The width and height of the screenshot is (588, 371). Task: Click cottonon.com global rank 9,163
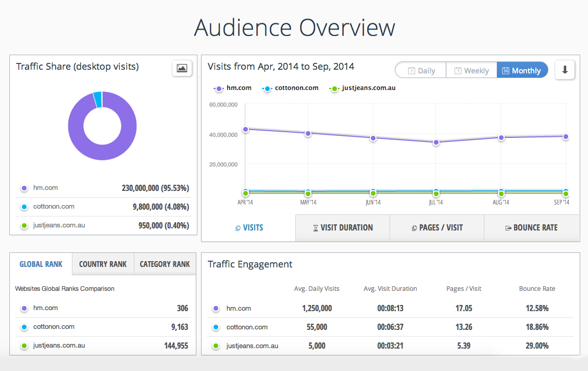click(180, 327)
